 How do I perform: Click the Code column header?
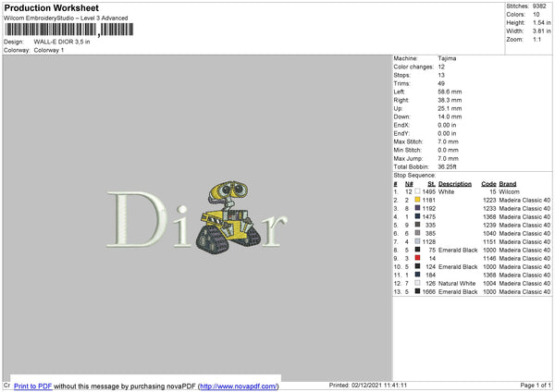click(x=488, y=184)
